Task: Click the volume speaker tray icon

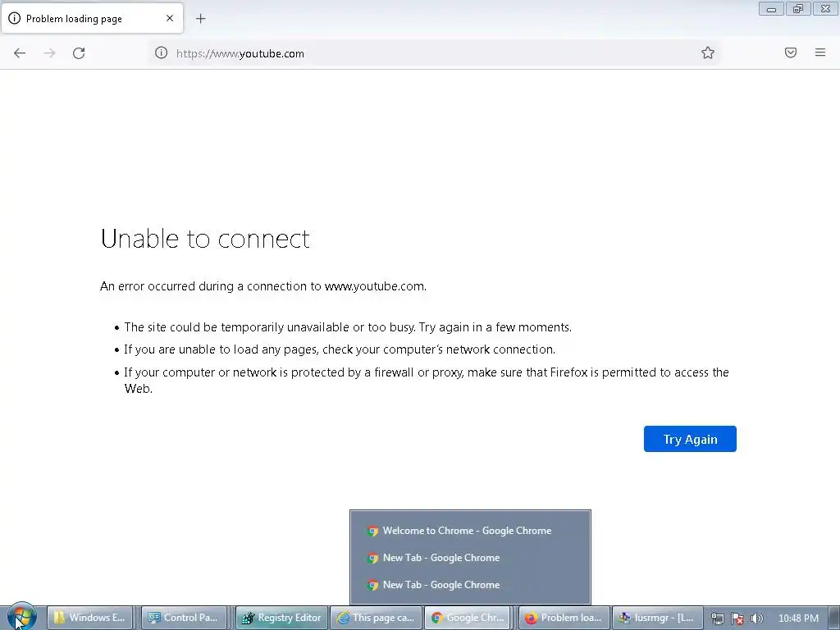Action: coord(756,619)
